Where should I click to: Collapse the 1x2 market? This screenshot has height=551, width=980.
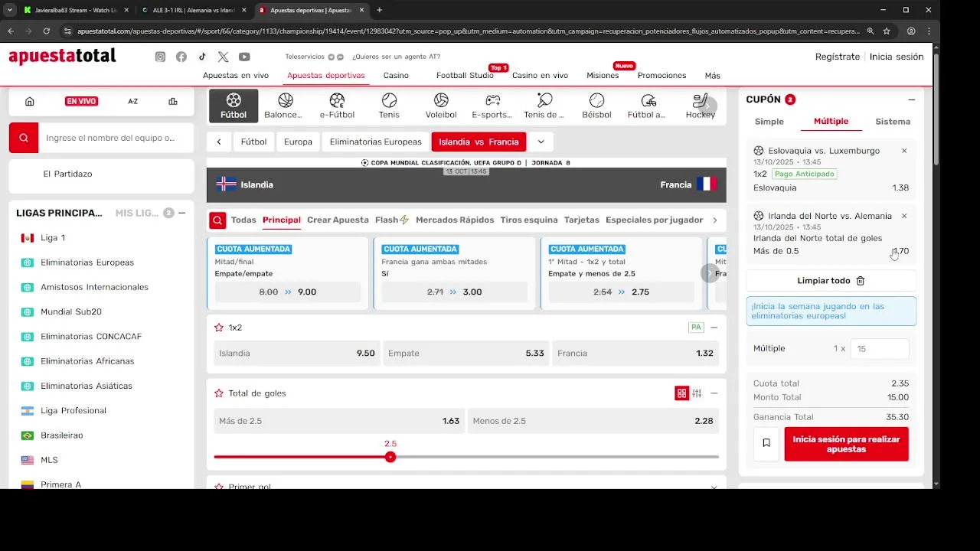[x=714, y=328]
